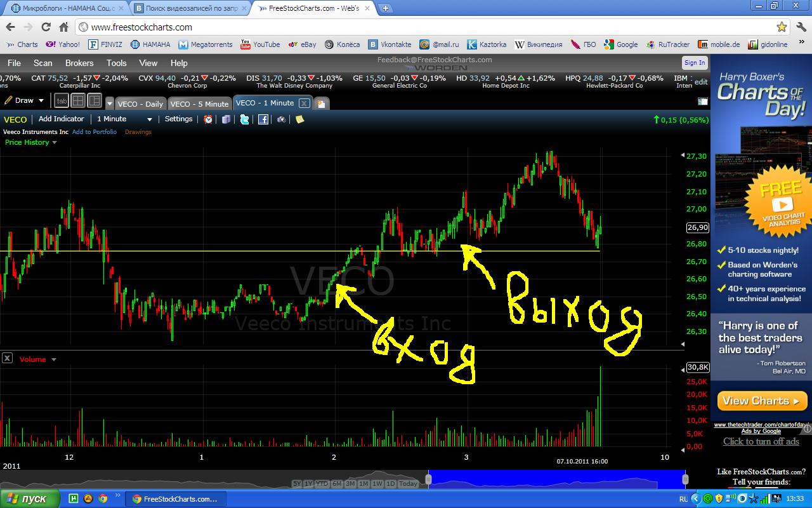Choose the four-pane grid layout icon
The height and width of the screenshot is (508, 812).
click(78, 100)
